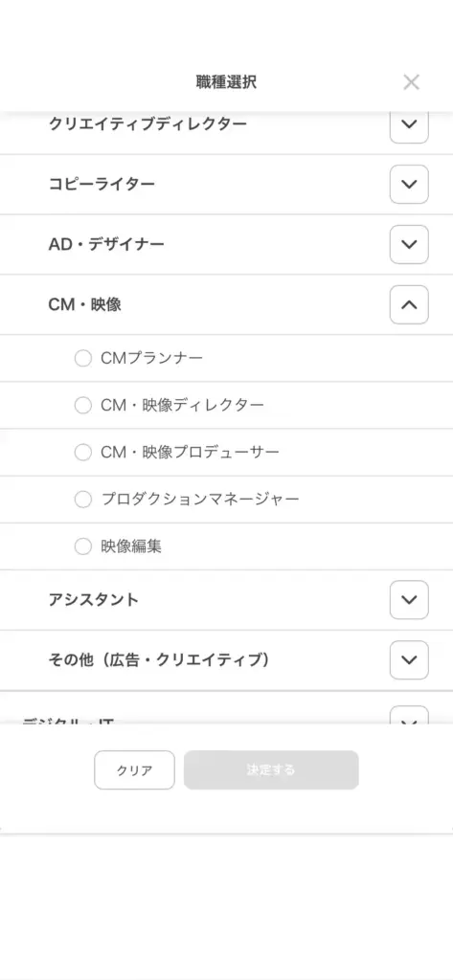This screenshot has width=453, height=980.
Task: Expand the AD・デザイナー chevron button
Action: (409, 244)
